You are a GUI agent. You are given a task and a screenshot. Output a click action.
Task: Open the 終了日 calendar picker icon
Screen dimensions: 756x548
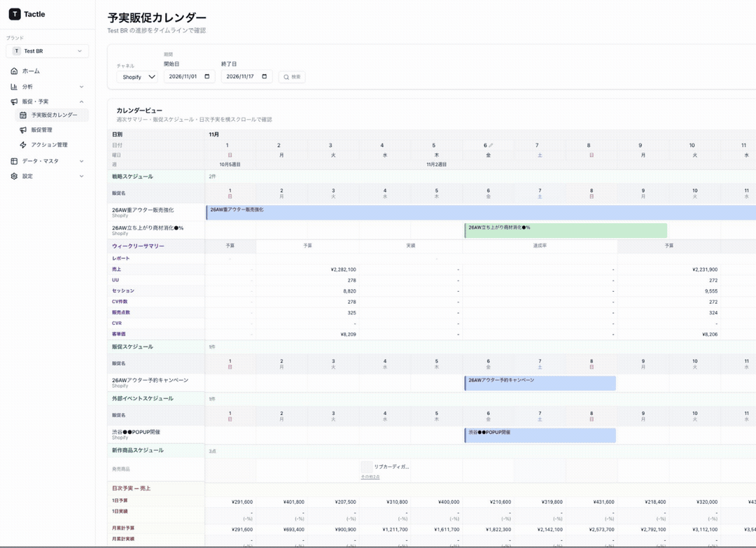click(265, 76)
